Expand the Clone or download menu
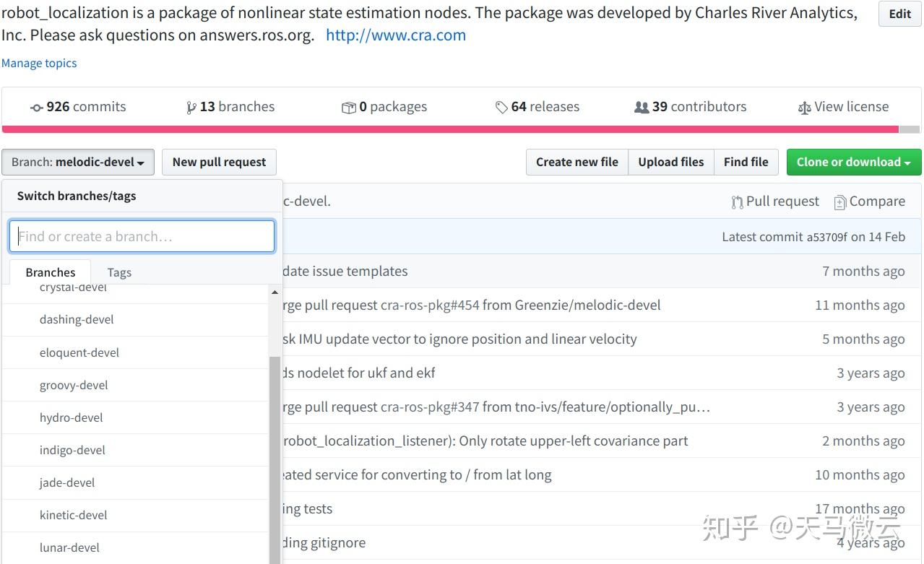924x564 pixels. pos(853,162)
